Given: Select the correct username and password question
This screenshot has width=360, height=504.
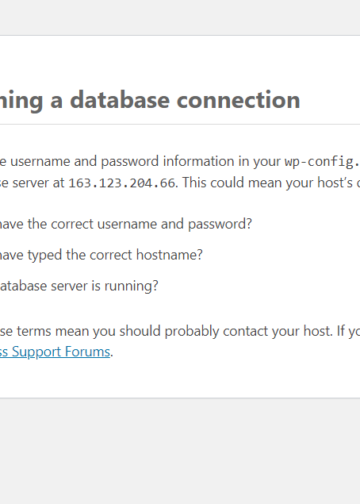Looking at the screenshot, I should (x=126, y=224).
